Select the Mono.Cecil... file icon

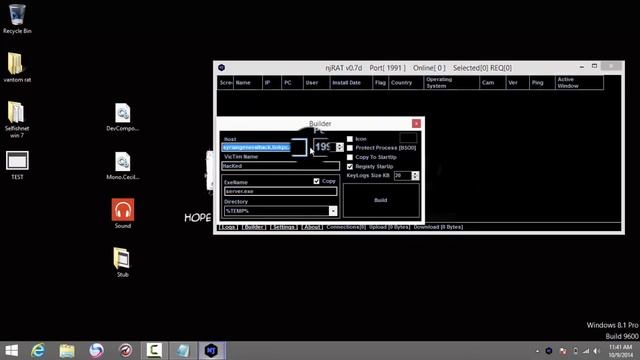[122, 166]
